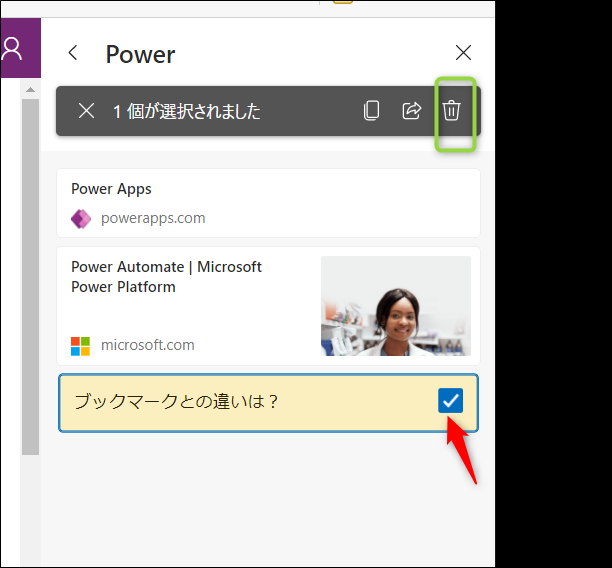Click the profile person icon on purple tile
Image resolution: width=612 pixels, height=568 pixels.
point(12,49)
